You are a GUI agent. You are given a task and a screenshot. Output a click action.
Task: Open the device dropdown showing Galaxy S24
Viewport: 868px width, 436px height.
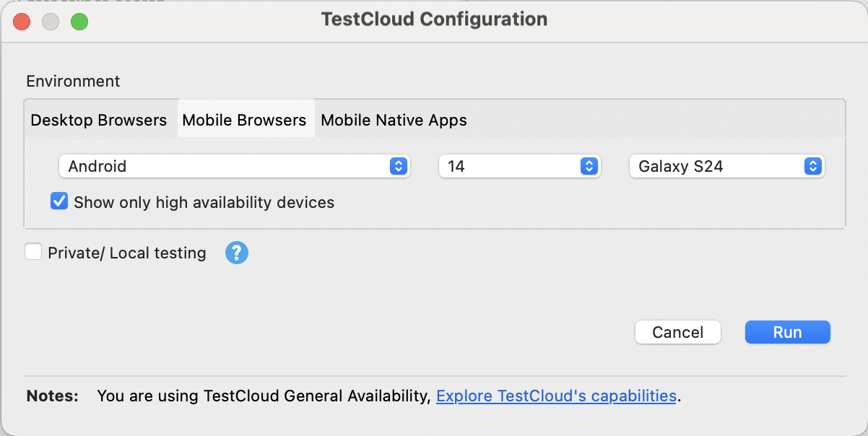tap(715, 166)
